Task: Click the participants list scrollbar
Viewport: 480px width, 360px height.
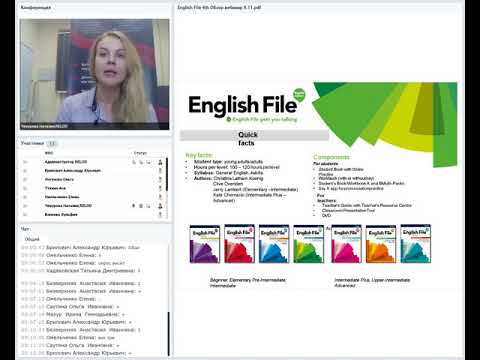Action: click(167, 174)
